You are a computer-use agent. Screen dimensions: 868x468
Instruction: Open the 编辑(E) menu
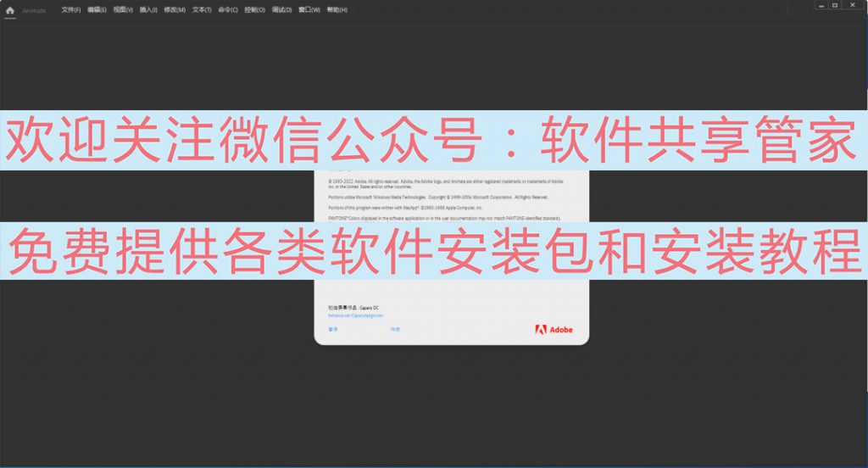coord(97,10)
